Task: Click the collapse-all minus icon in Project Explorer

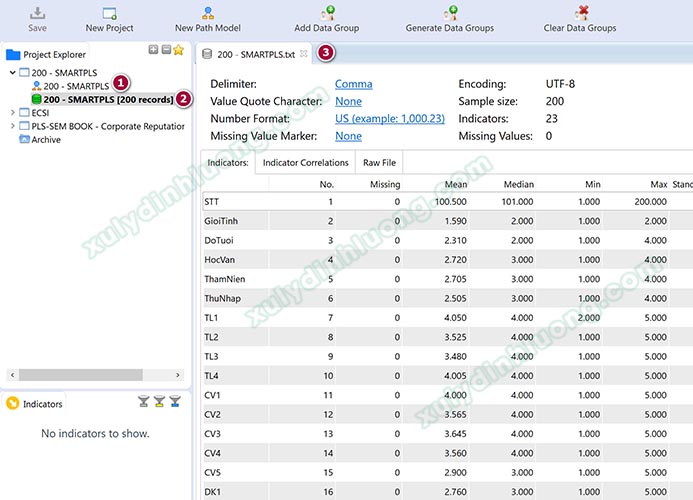Action: (x=165, y=50)
